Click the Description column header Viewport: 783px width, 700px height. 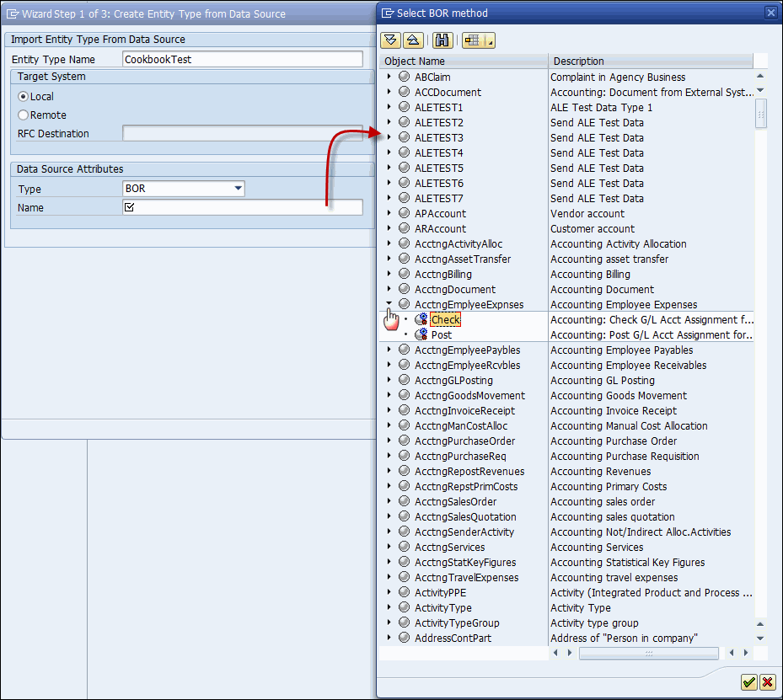pos(649,61)
